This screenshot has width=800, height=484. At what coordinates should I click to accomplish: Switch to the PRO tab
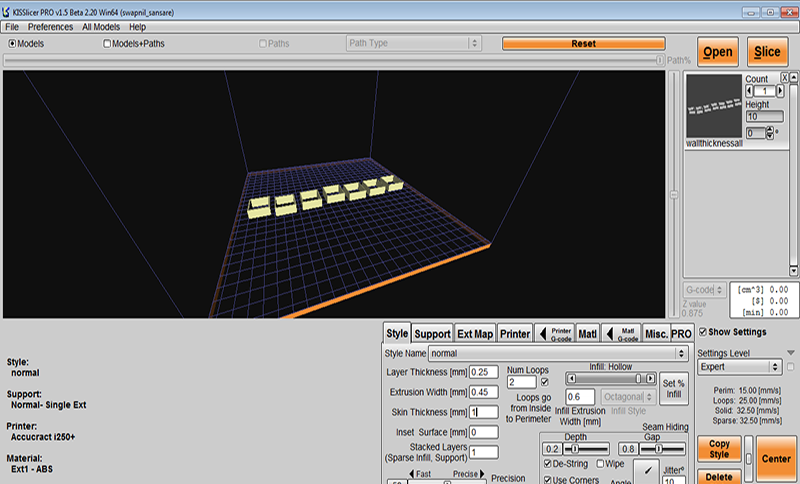point(682,334)
